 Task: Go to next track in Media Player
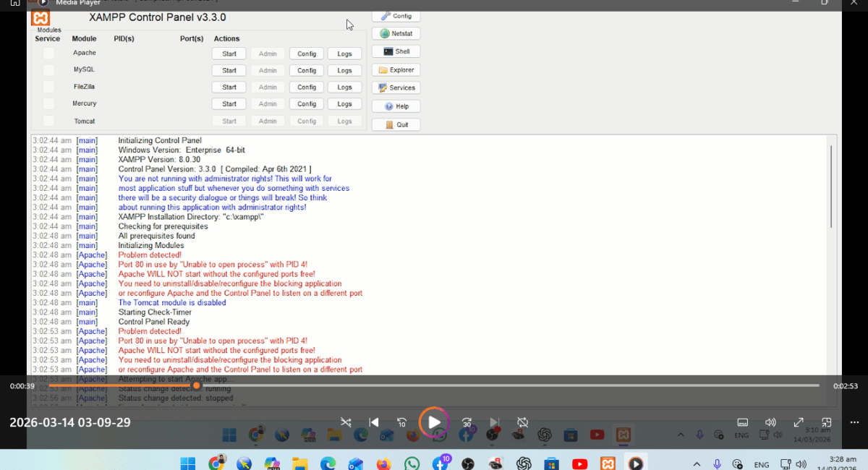[x=495, y=422]
